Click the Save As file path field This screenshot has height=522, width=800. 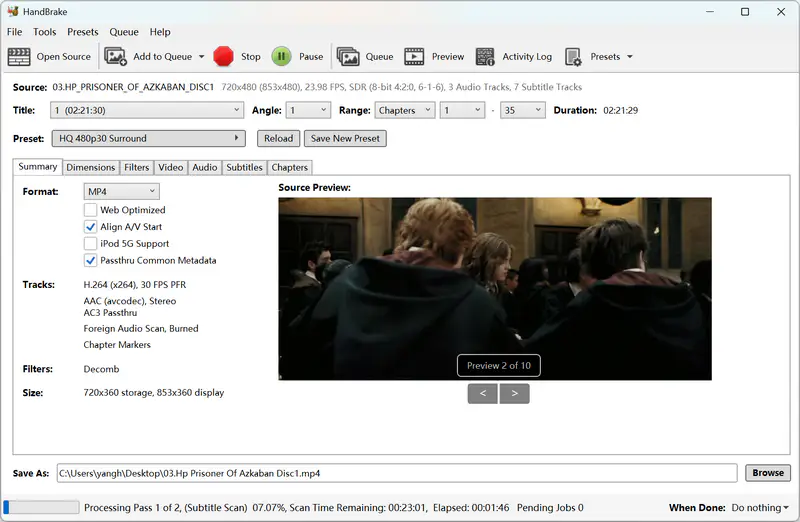point(397,473)
